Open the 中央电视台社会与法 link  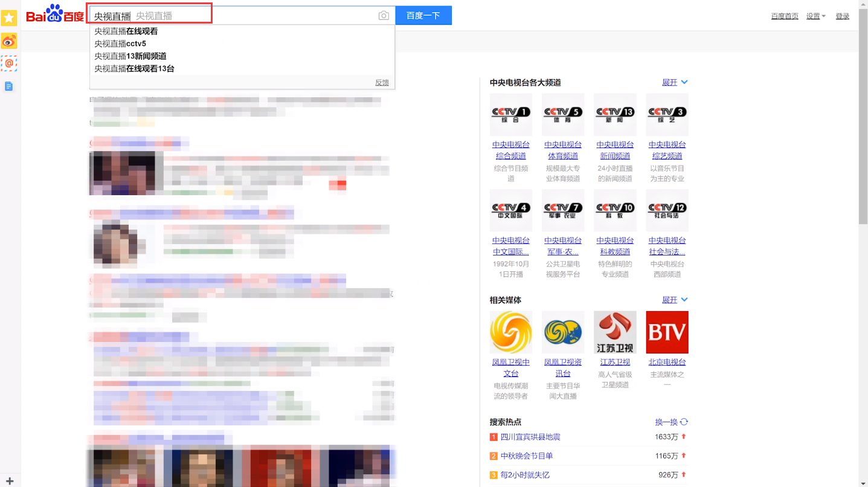(x=667, y=246)
